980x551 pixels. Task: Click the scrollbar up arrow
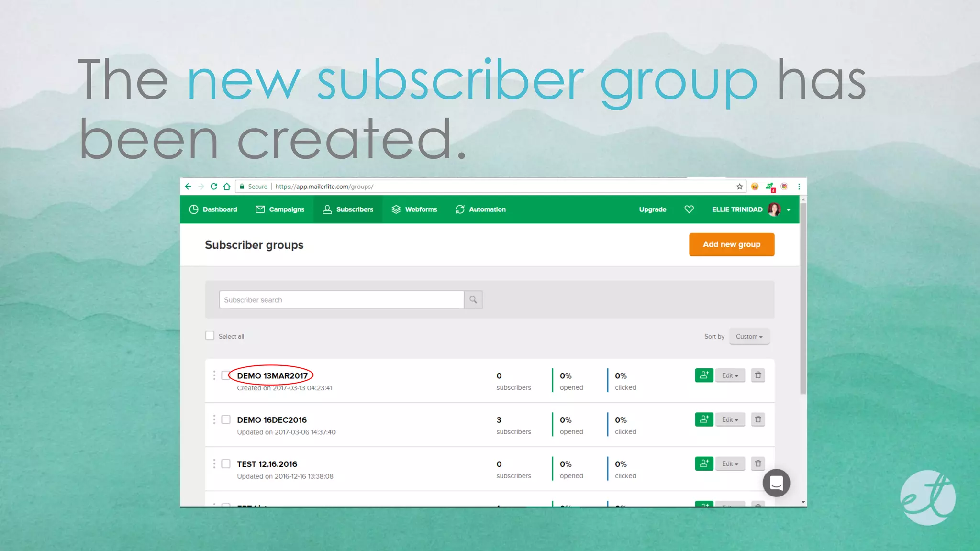pyautogui.click(x=803, y=199)
